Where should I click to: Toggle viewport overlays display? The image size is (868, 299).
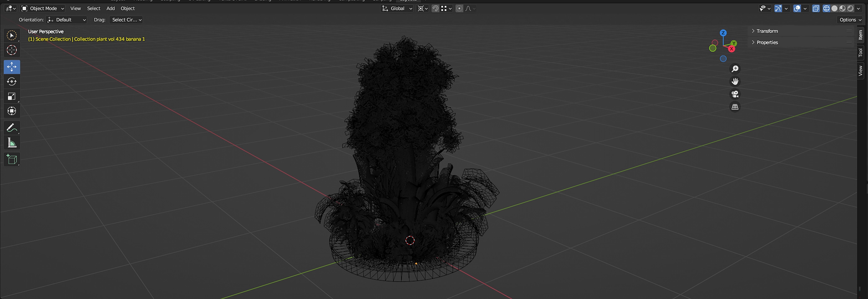pyautogui.click(x=797, y=8)
